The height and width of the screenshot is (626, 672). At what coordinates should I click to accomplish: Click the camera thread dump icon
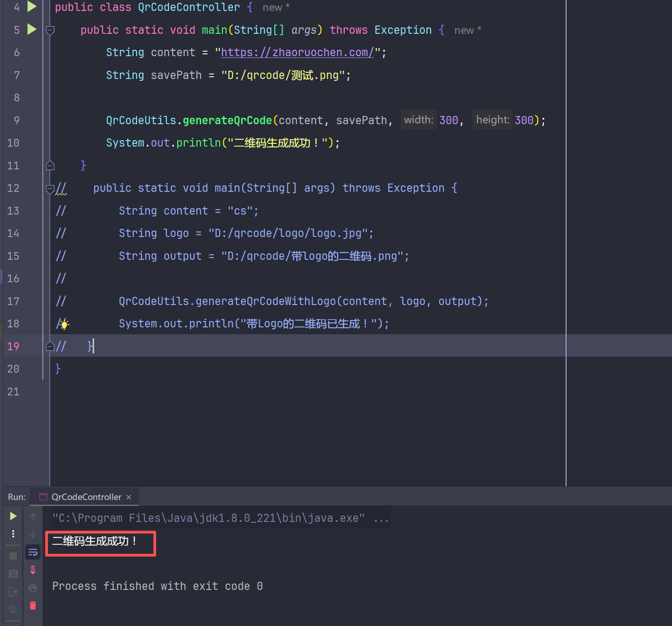pyautogui.click(x=13, y=573)
